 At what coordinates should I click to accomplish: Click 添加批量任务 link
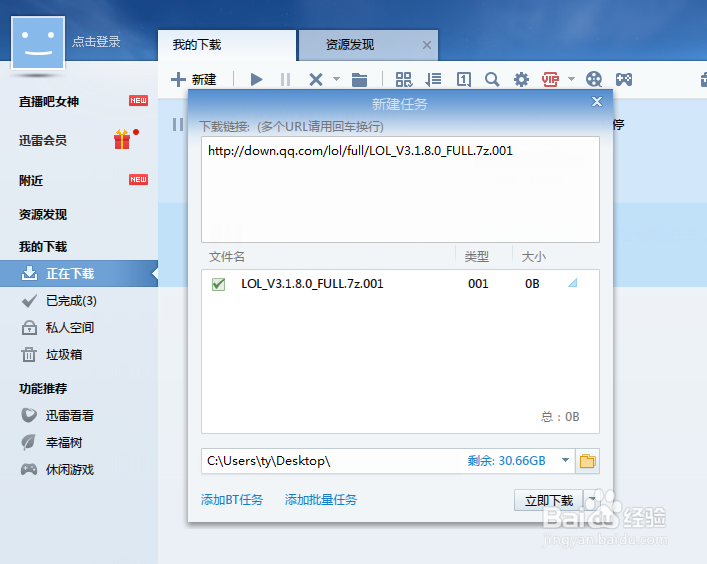[321, 500]
